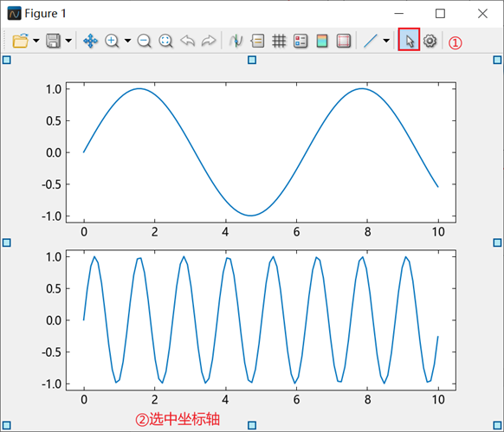Toggle the colorbar gradient icon
The height and width of the screenshot is (432, 504).
tap(322, 42)
